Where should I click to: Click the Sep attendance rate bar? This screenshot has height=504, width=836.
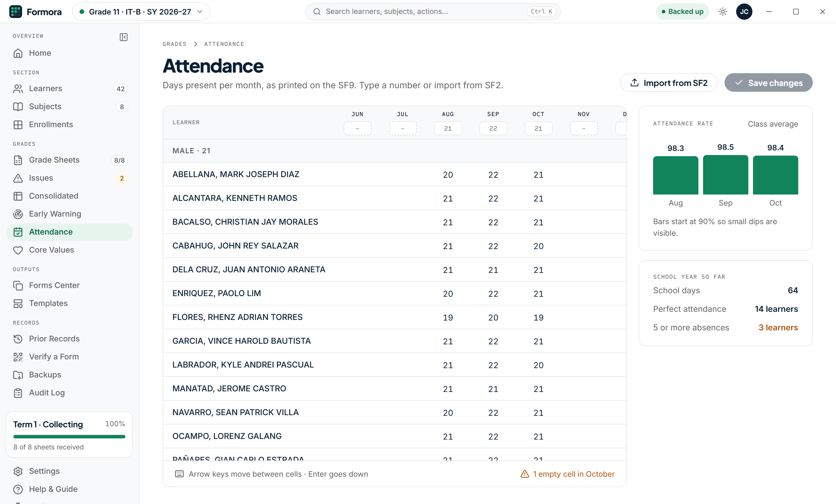pos(725,175)
